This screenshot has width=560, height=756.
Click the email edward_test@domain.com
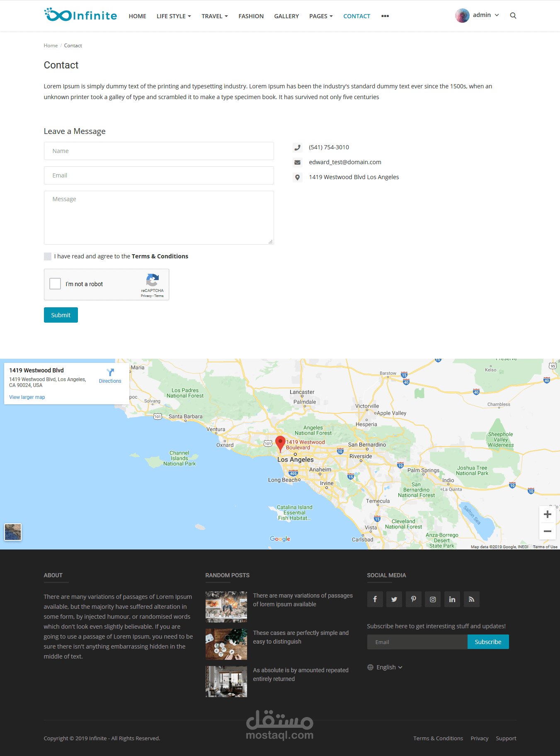(x=345, y=162)
